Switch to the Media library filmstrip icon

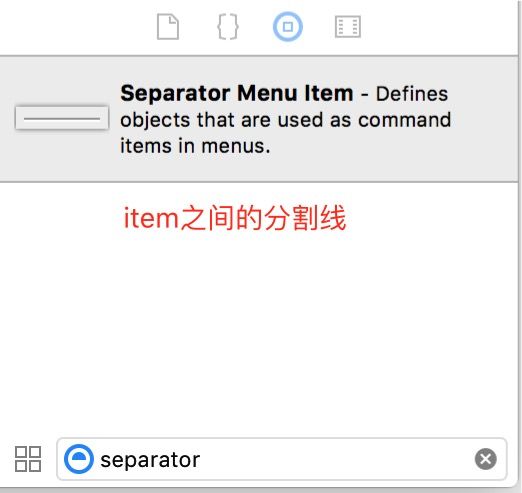(348, 27)
